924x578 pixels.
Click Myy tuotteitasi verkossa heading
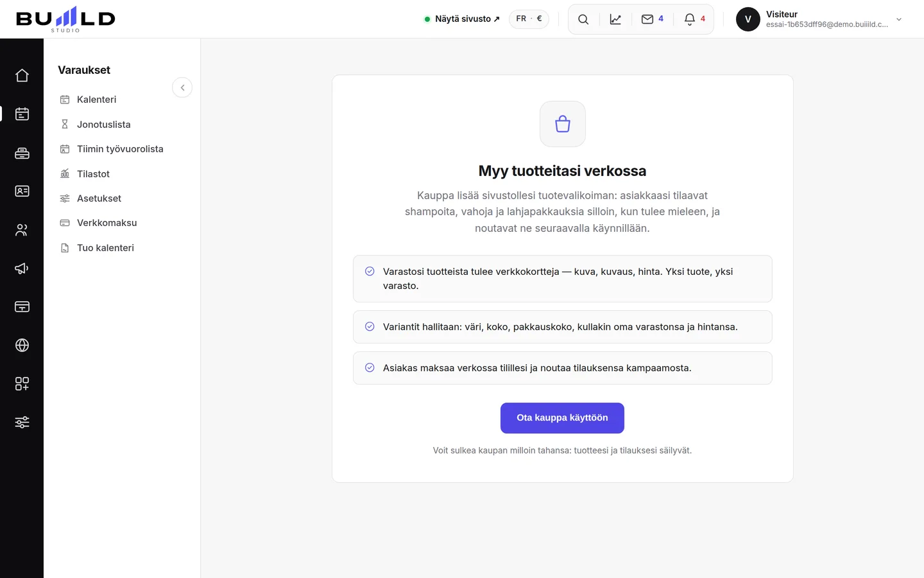(562, 171)
